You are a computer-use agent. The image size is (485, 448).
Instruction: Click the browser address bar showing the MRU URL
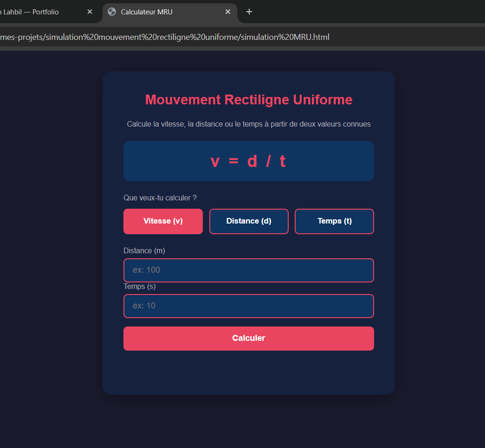click(x=186, y=37)
